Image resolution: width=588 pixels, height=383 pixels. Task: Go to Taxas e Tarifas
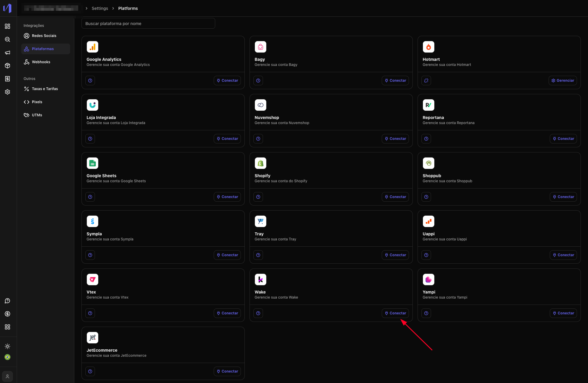45,89
